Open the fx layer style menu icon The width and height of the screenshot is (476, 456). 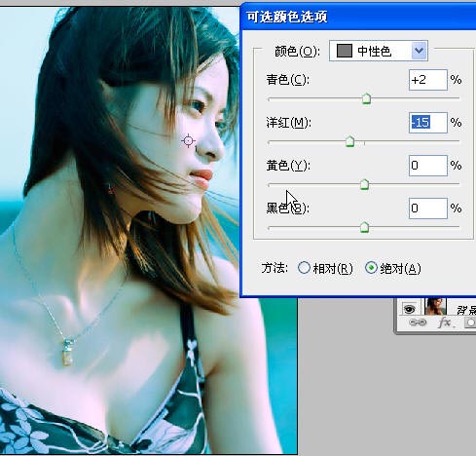[x=445, y=323]
